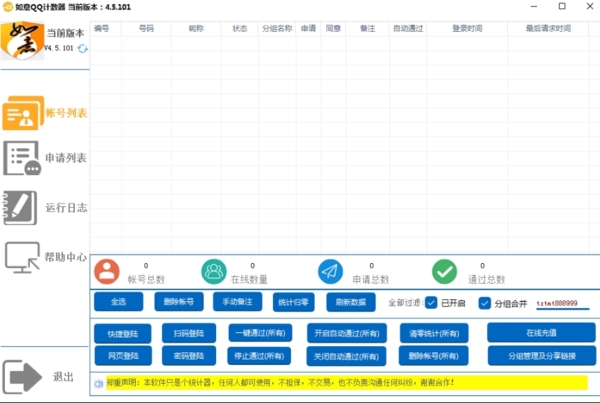This screenshot has width=600, height=403.
Task: Click the 号码 column header
Action: point(146,28)
